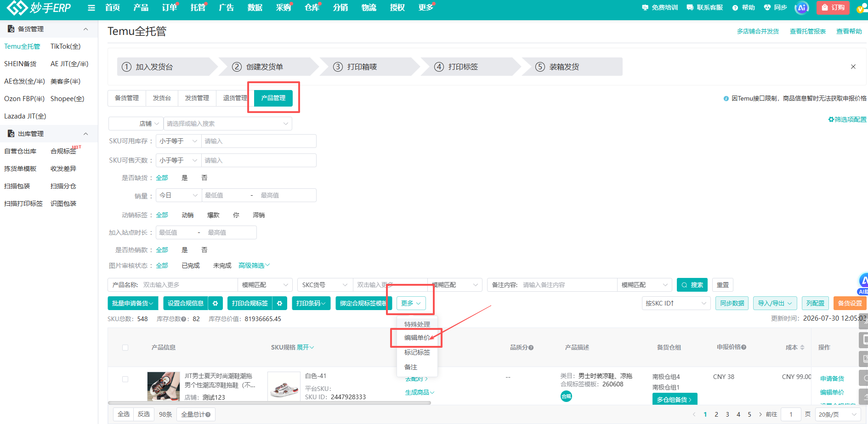The height and width of the screenshot is (424, 868).
Task: Focus the 前往 page number input
Action: (x=791, y=414)
